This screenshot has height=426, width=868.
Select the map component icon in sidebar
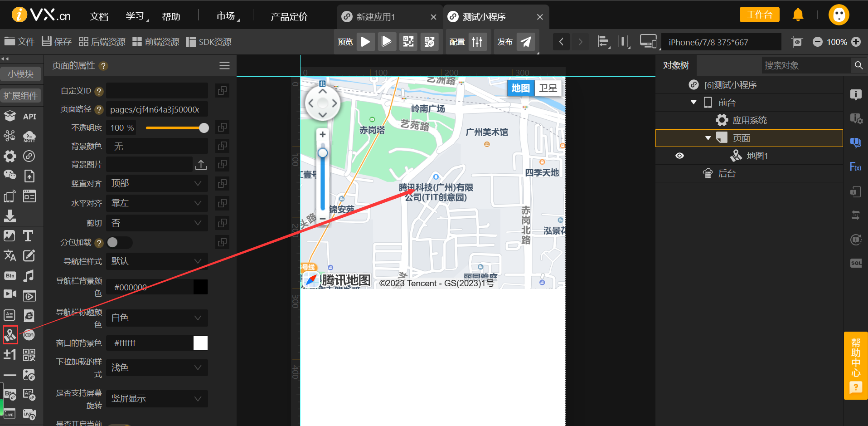click(x=10, y=335)
